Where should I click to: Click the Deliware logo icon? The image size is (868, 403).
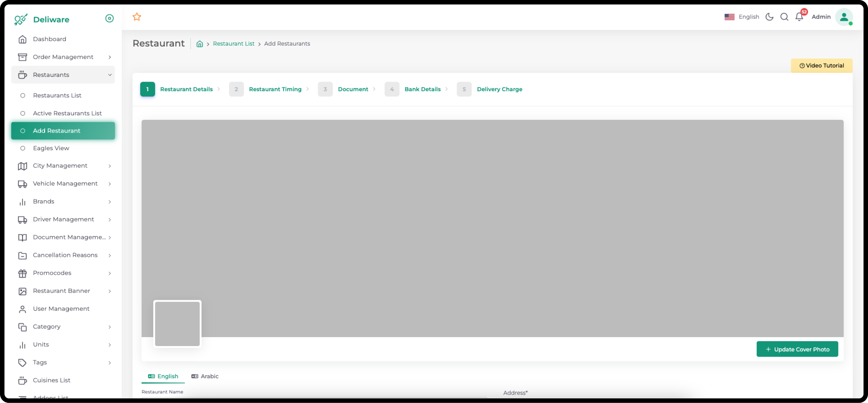21,19
